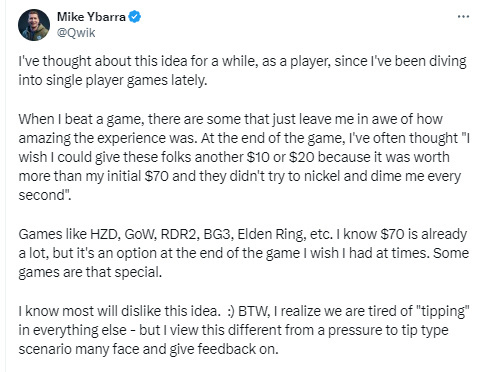Click the Mike Ybarra display name
Image resolution: width=484 pixels, height=372 pixels.
point(91,17)
